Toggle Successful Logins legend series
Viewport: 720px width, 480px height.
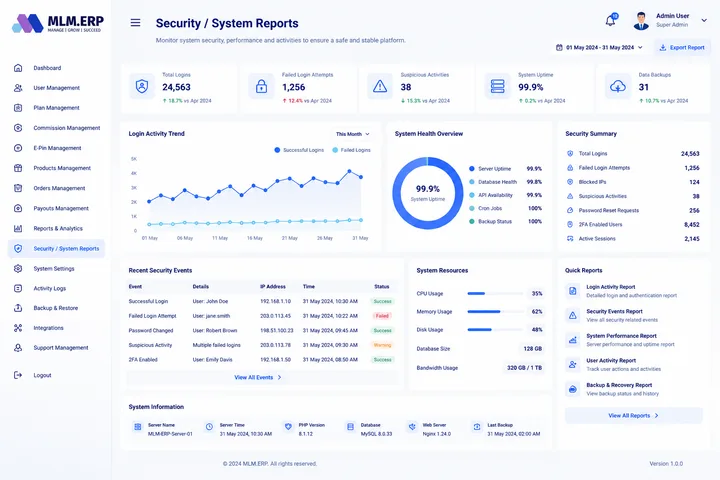click(x=299, y=150)
